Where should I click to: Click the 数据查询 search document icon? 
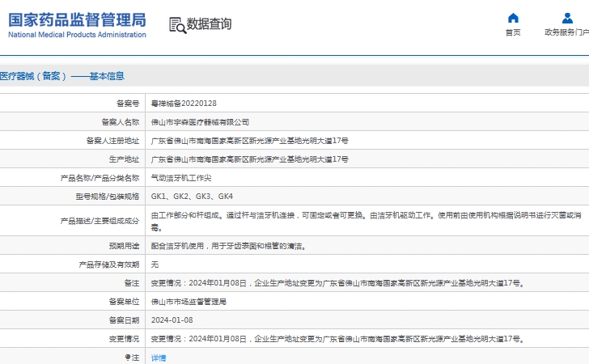click(x=178, y=25)
